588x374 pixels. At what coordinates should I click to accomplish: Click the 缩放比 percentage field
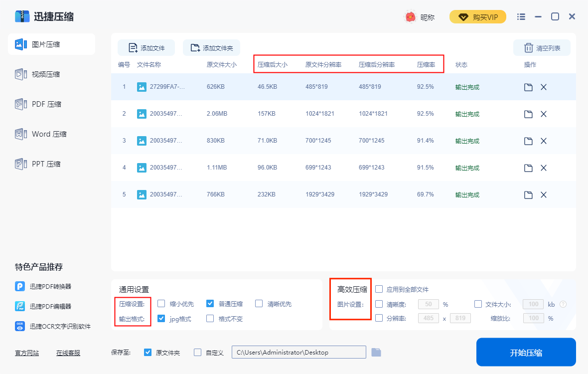[533, 318]
